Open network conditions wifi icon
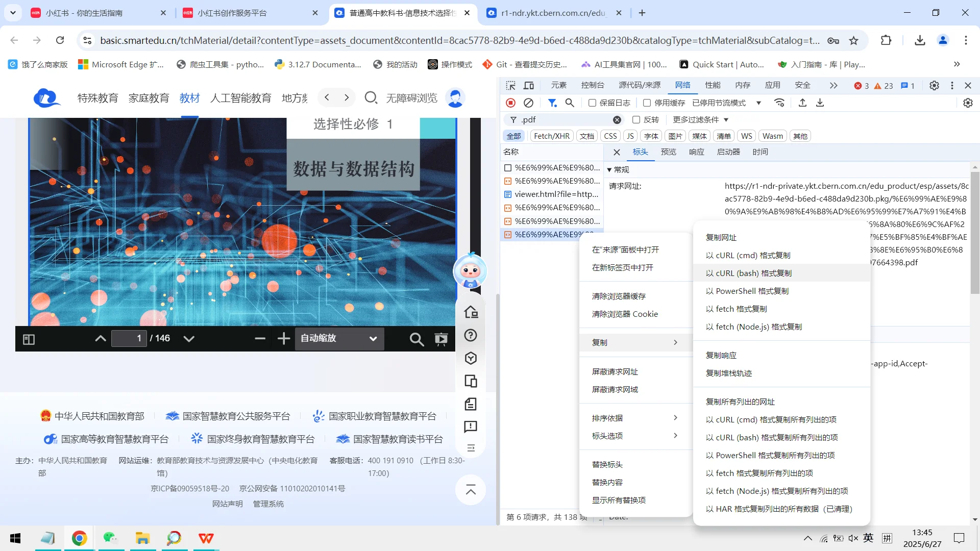 [779, 103]
